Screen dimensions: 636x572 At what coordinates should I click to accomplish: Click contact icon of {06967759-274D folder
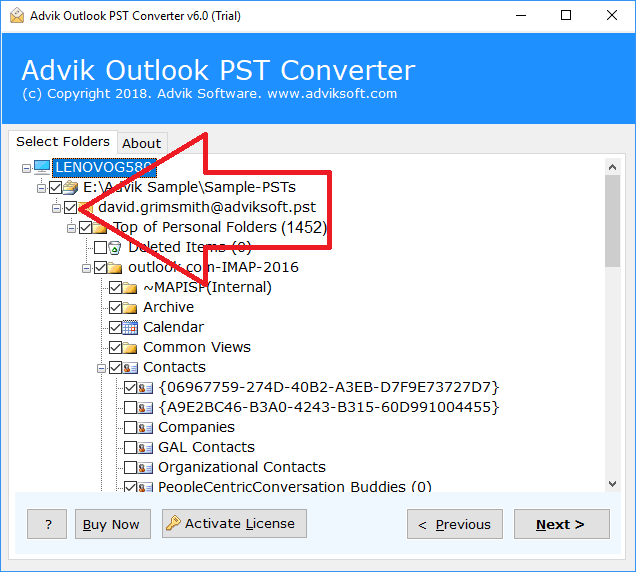[x=145, y=388]
